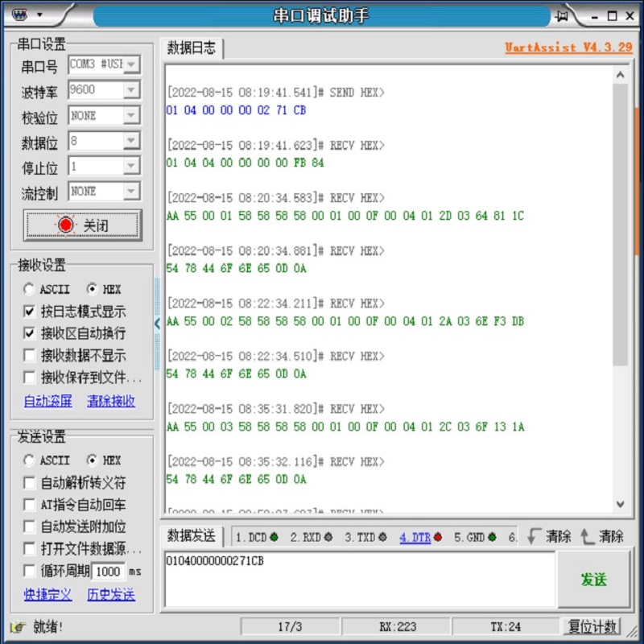The width and height of the screenshot is (644, 644).
Task: Click the green 发送 send button
Action: tap(593, 580)
